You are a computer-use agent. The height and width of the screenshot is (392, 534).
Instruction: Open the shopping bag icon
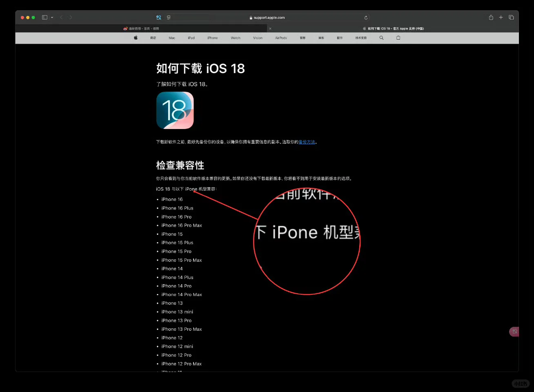click(x=398, y=38)
